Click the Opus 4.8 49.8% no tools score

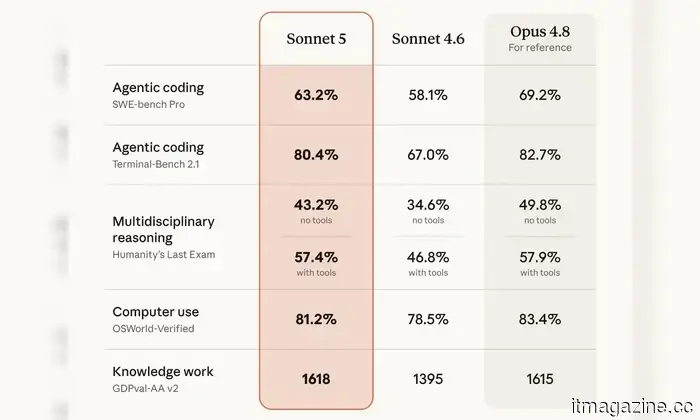[x=540, y=205]
